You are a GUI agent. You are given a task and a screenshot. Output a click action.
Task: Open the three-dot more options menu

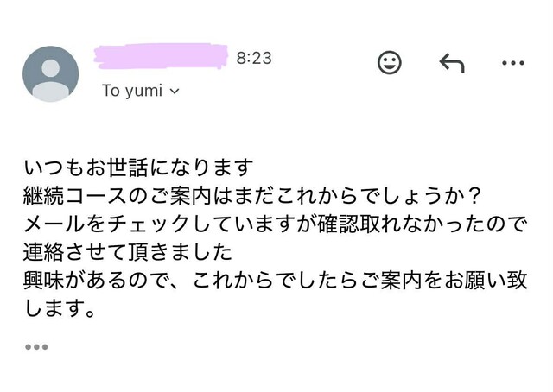(513, 63)
